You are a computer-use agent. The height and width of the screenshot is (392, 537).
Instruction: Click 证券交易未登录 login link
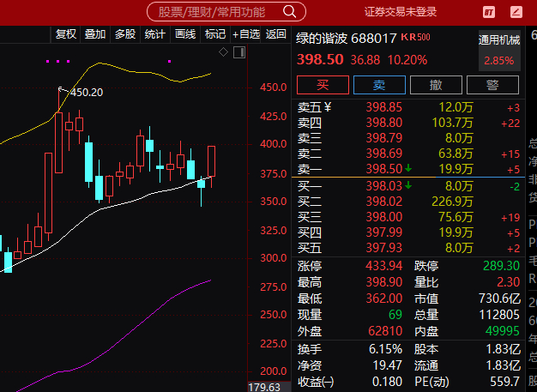click(x=401, y=12)
